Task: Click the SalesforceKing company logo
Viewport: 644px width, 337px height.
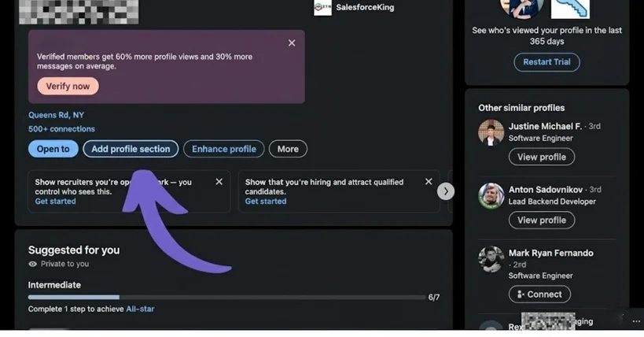Action: tap(322, 7)
